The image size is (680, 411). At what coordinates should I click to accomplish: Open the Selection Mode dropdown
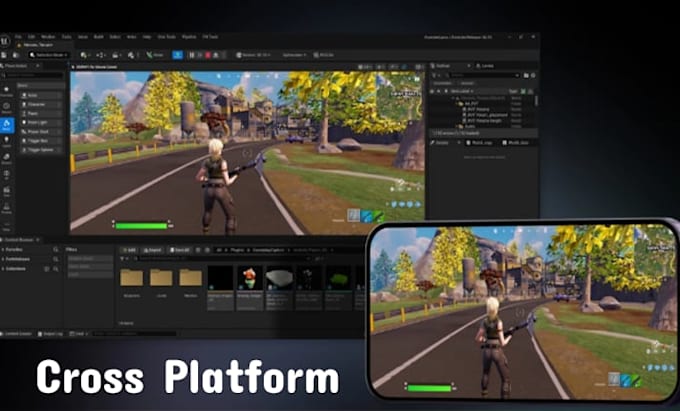(49, 55)
